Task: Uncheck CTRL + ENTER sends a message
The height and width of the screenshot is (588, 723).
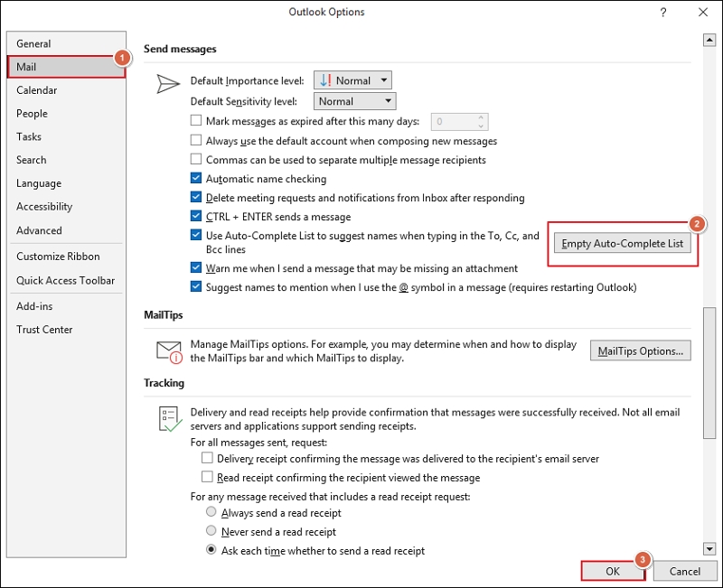Action: (196, 216)
